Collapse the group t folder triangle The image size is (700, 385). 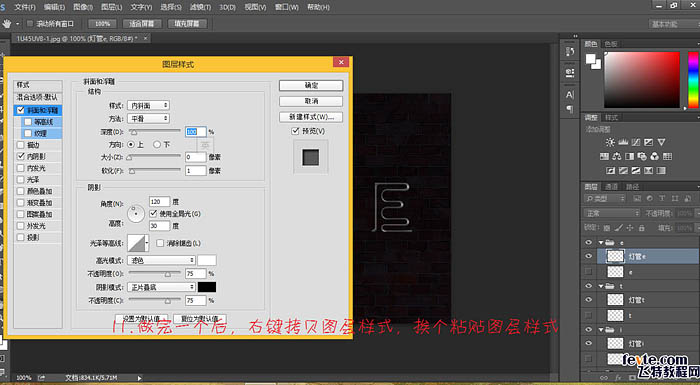tap(601, 286)
